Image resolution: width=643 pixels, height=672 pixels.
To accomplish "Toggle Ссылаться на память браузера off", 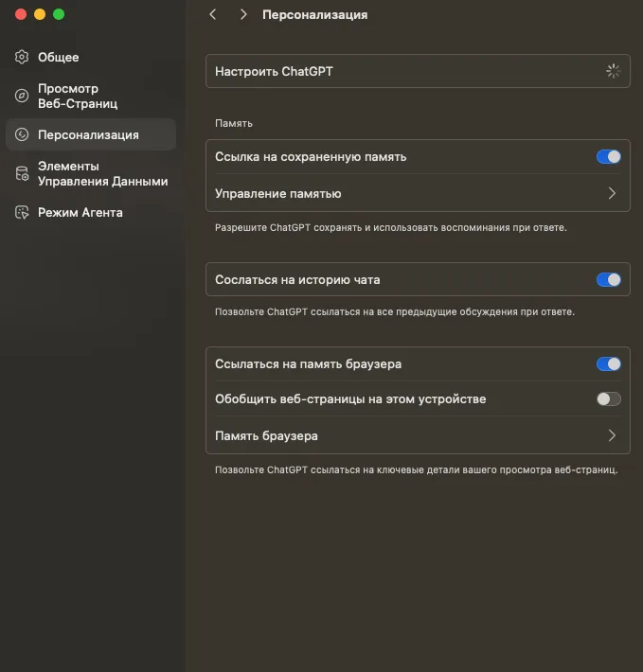I will pyautogui.click(x=608, y=363).
